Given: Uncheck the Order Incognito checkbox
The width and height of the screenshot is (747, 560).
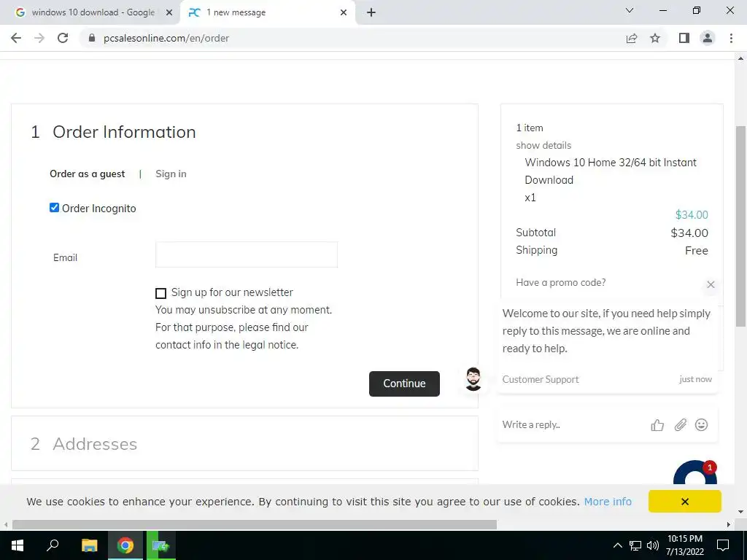Looking at the screenshot, I should 54,208.
